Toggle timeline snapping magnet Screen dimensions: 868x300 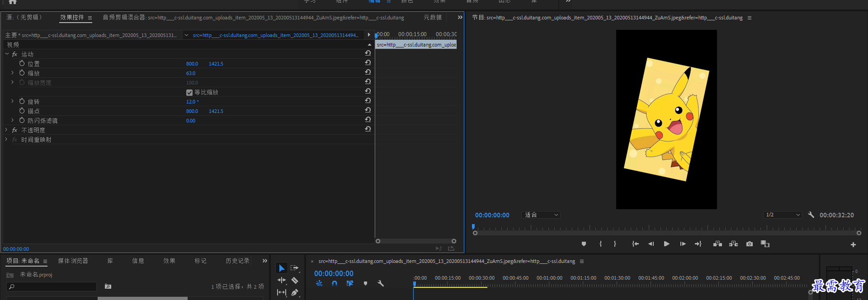click(335, 284)
